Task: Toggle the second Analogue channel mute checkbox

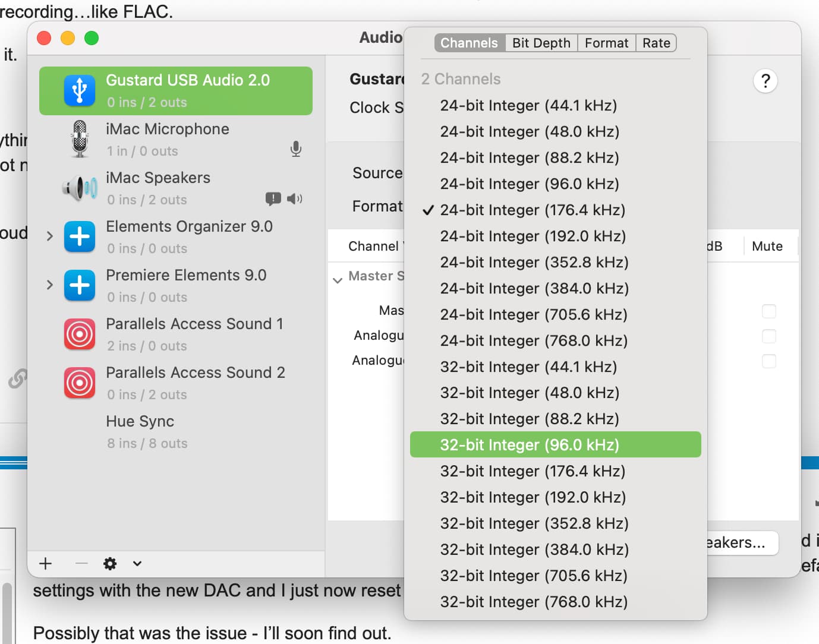Action: [x=769, y=361]
